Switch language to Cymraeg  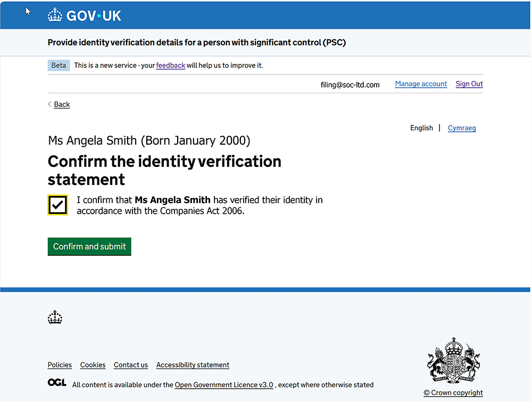point(462,128)
